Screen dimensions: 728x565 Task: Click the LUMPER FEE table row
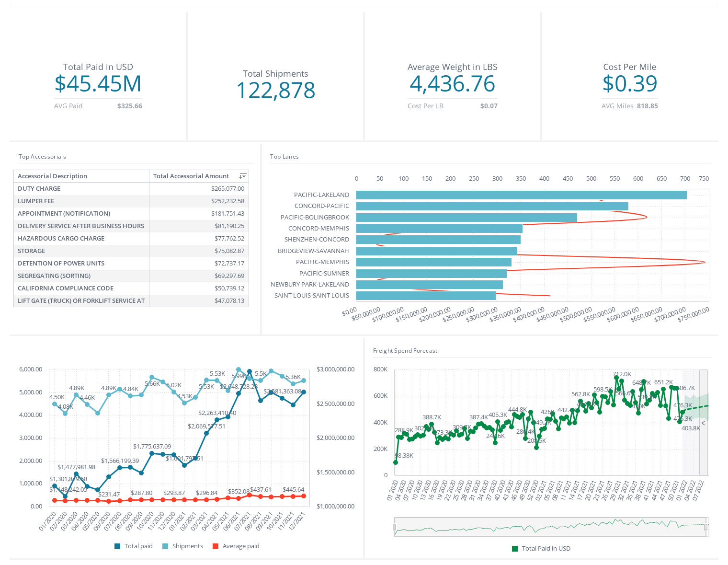[x=81, y=201]
